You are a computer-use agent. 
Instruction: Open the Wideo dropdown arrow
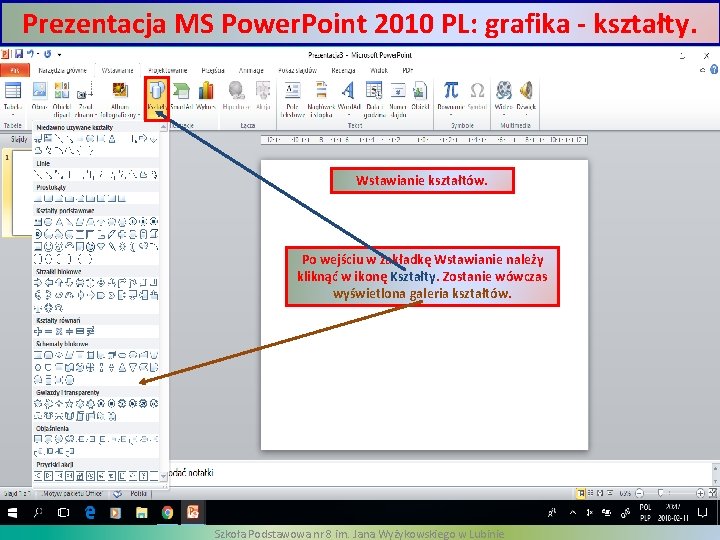pos(504,115)
